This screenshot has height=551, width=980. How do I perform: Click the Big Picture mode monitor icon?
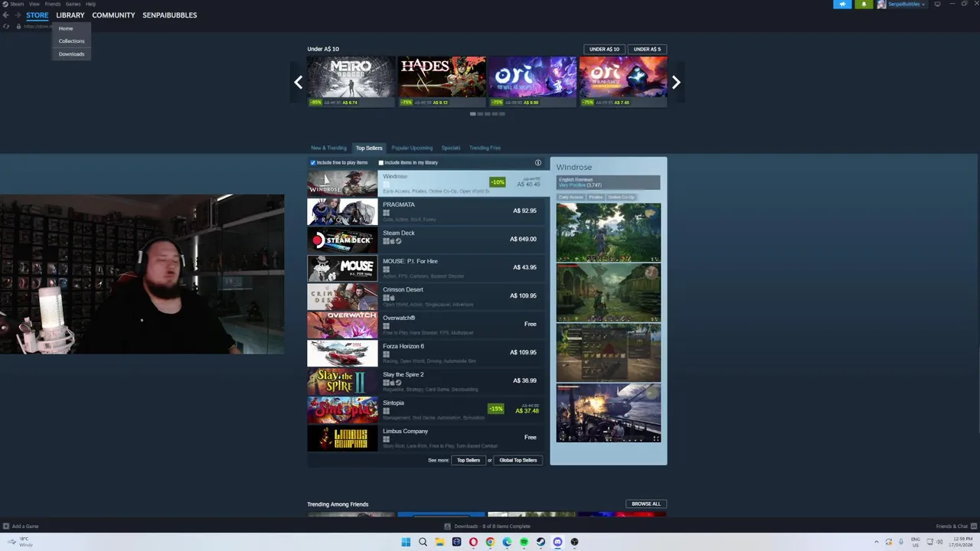(937, 4)
